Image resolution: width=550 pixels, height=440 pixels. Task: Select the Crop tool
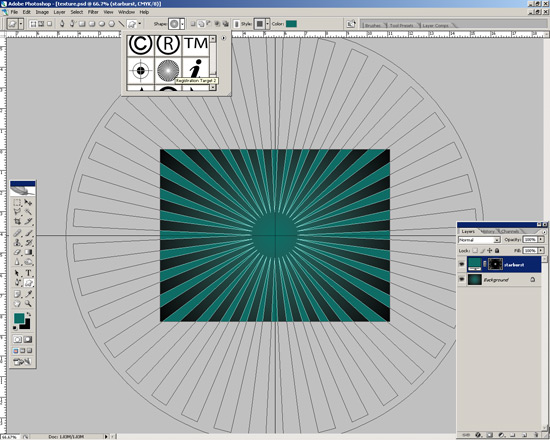(x=17, y=221)
